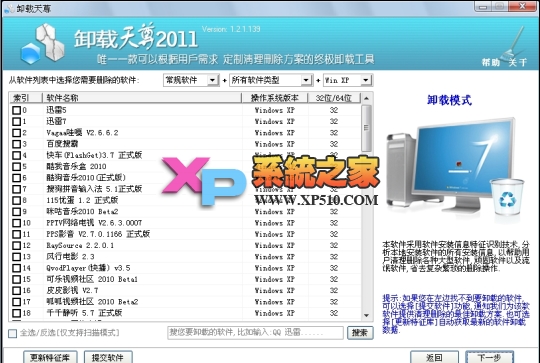
Task: Click the title bar application icon
Action: click(x=9, y=8)
